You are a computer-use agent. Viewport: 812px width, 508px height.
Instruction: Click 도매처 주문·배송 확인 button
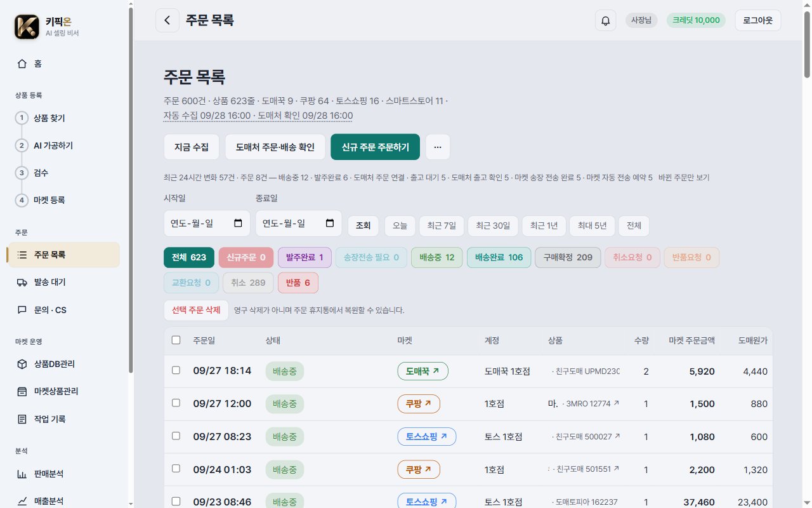[x=275, y=147]
